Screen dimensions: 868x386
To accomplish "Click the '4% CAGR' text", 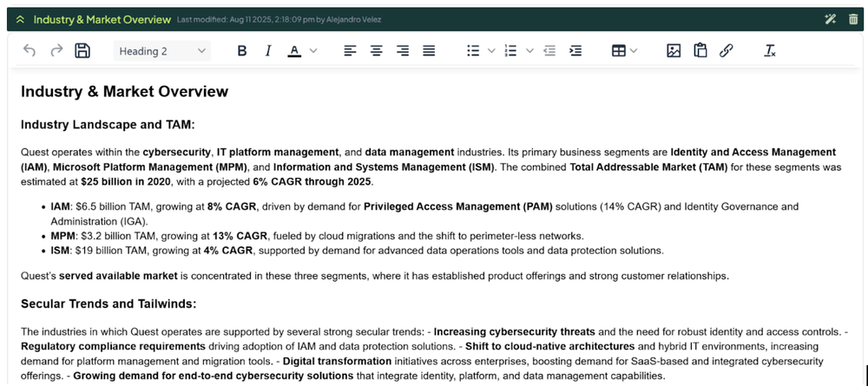I will [228, 251].
